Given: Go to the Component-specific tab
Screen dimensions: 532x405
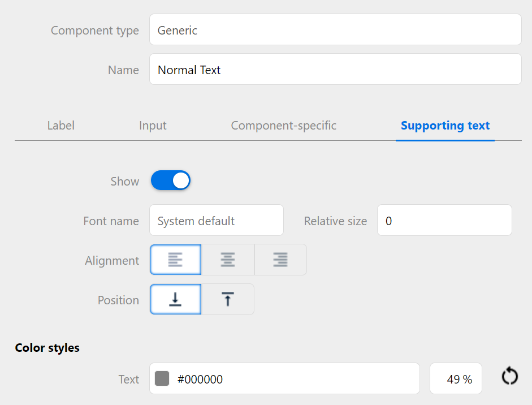Looking at the screenshot, I should (x=283, y=126).
